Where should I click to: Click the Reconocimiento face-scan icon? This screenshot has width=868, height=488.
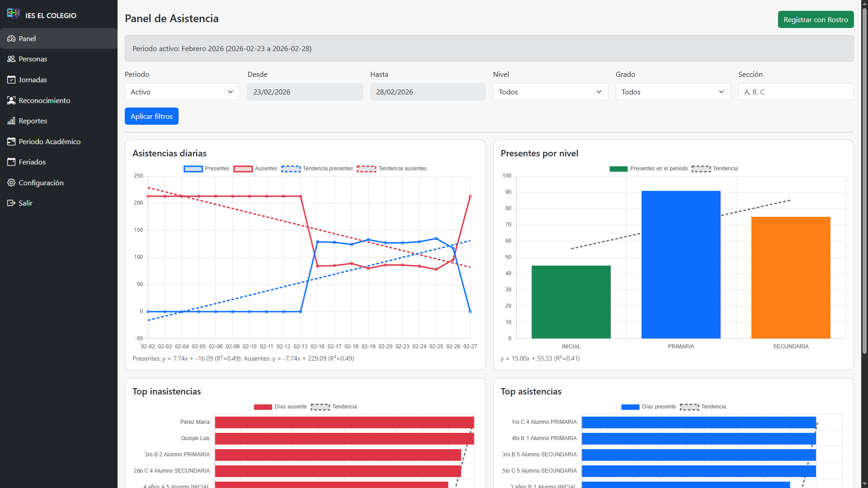(x=11, y=100)
